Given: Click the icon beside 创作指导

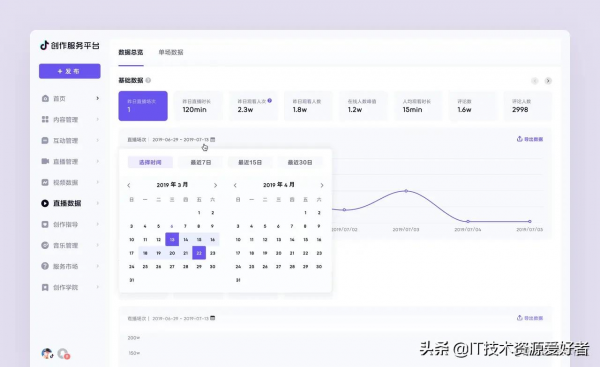Looking at the screenshot, I should coord(45,224).
